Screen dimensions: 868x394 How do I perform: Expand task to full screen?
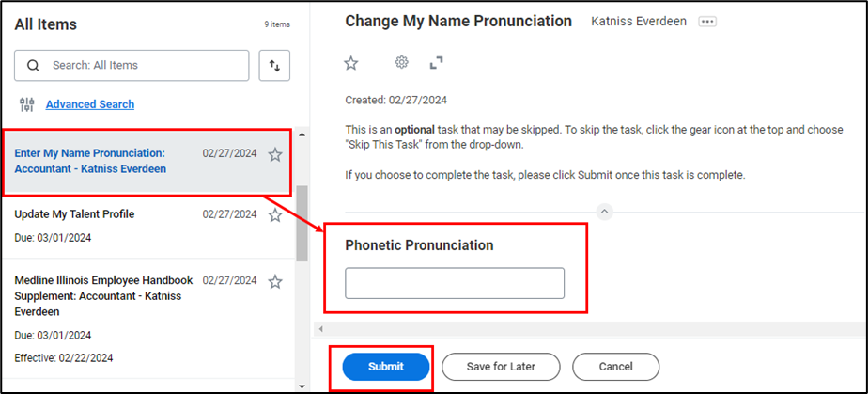pyautogui.click(x=436, y=63)
